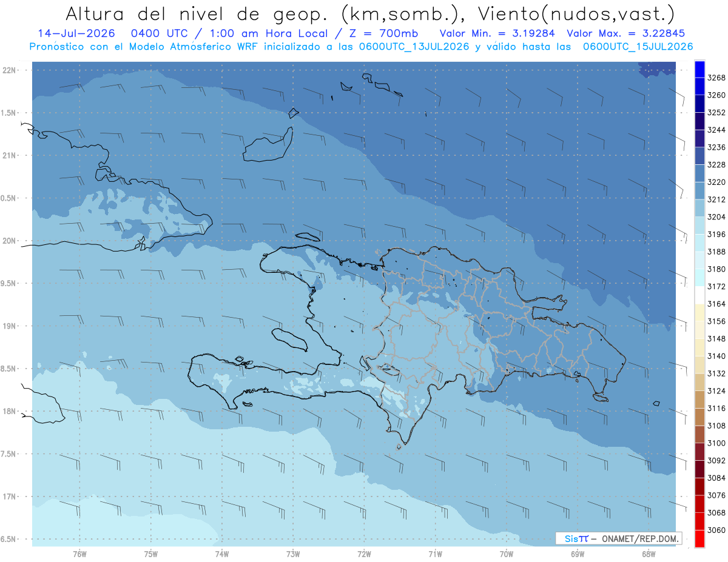Click the "72W" longitude label
Viewport: 728px width, 562px height.
pyautogui.click(x=364, y=554)
